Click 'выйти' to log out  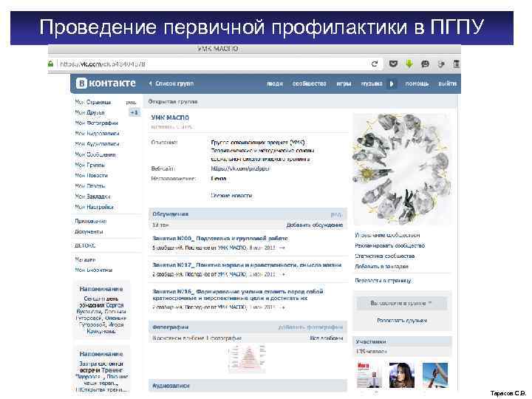[447, 83]
